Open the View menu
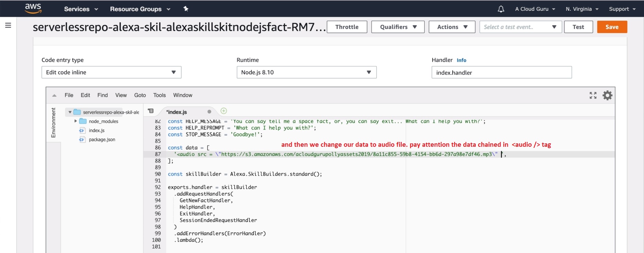Screen dimensions: 644x253 pos(121,95)
